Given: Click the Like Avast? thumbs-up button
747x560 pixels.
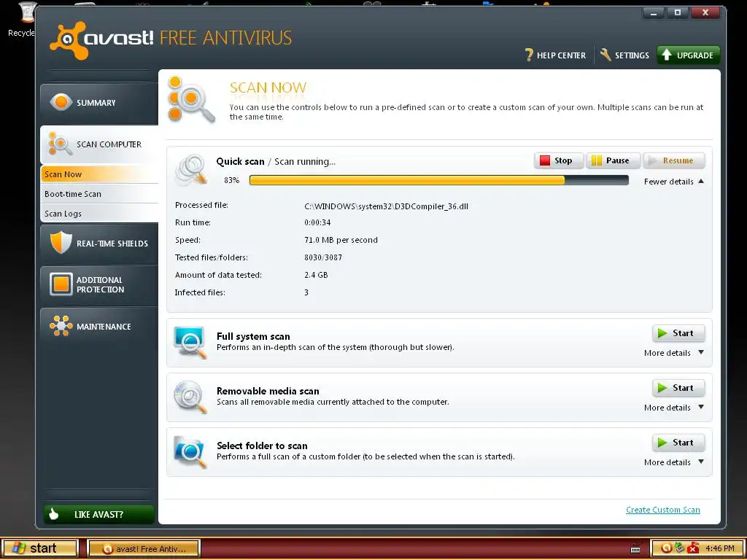Looking at the screenshot, I should click(x=99, y=514).
